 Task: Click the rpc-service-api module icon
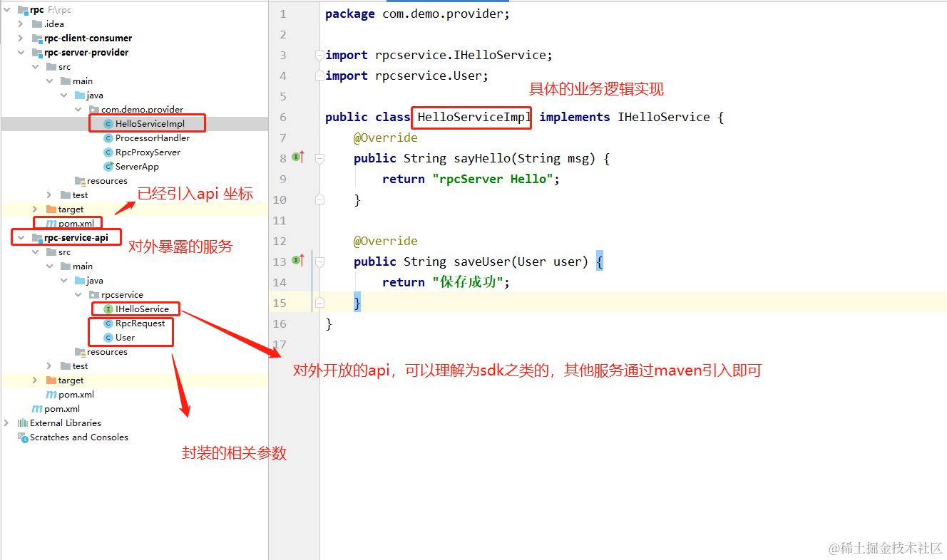pyautogui.click(x=37, y=238)
